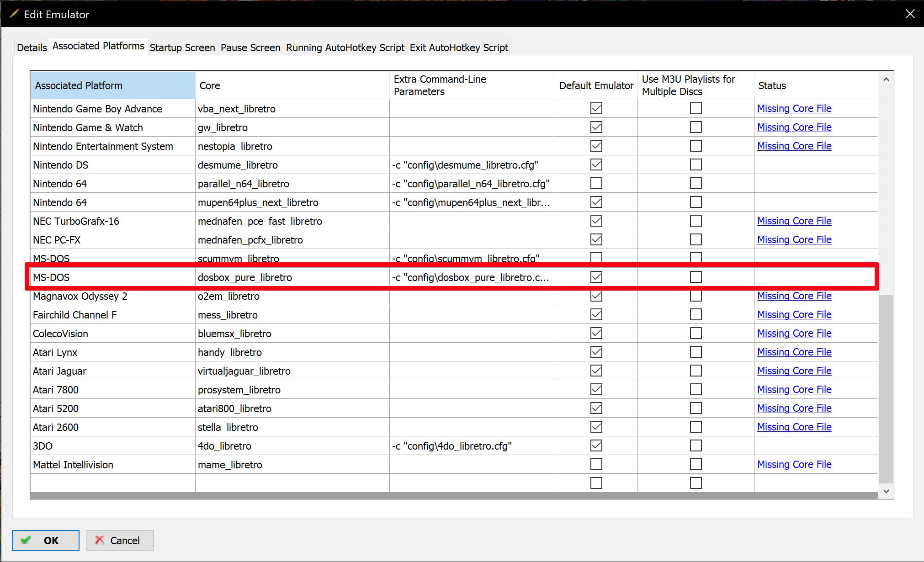Open the Running AutoHotkey Script tab
The height and width of the screenshot is (562, 924).
tap(345, 48)
